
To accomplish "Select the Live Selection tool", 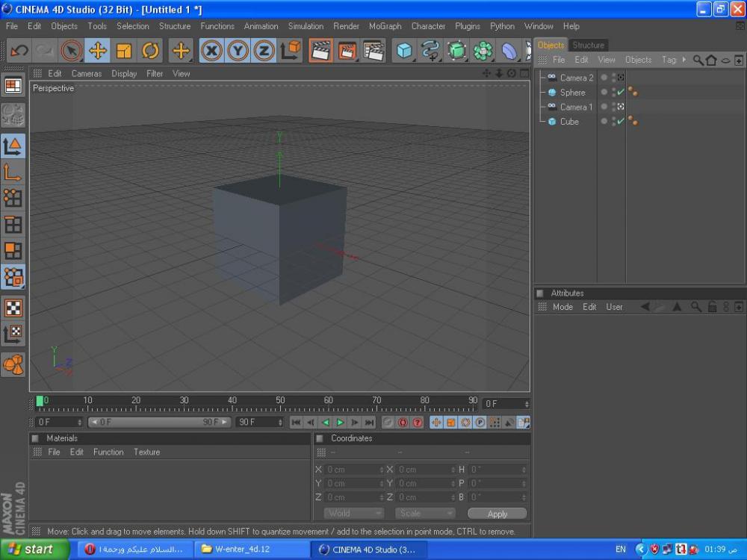I will coord(71,51).
